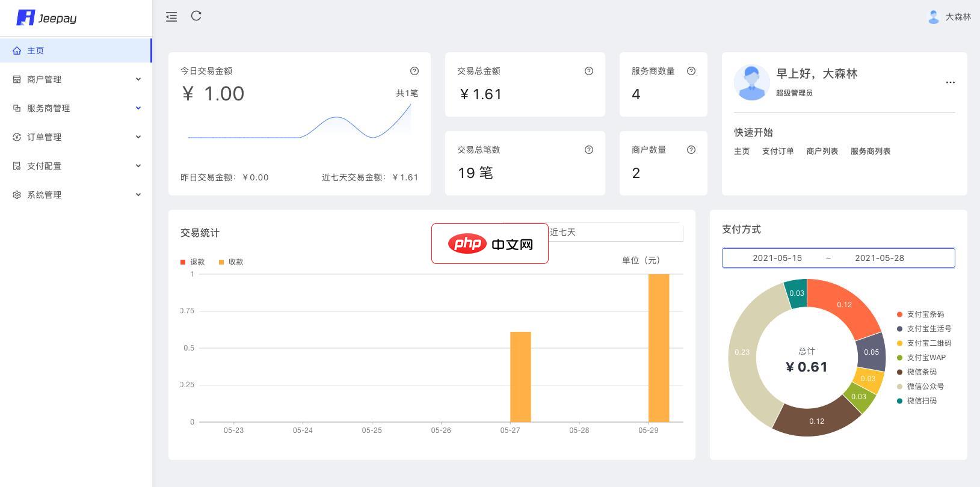980x487 pixels.
Task: Click the teal 0.03 donut segment
Action: tap(797, 293)
